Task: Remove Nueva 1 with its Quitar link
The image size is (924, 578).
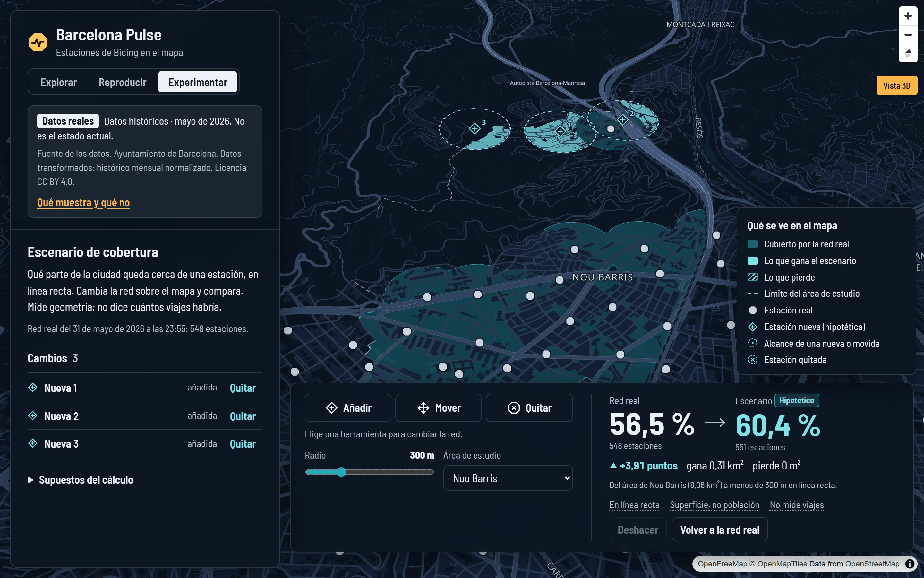Action: 243,388
